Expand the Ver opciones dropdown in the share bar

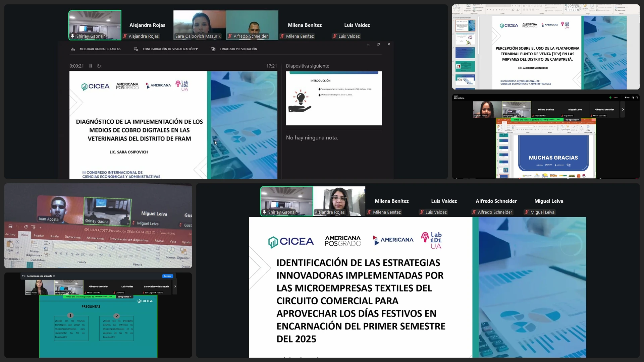click(x=124, y=297)
